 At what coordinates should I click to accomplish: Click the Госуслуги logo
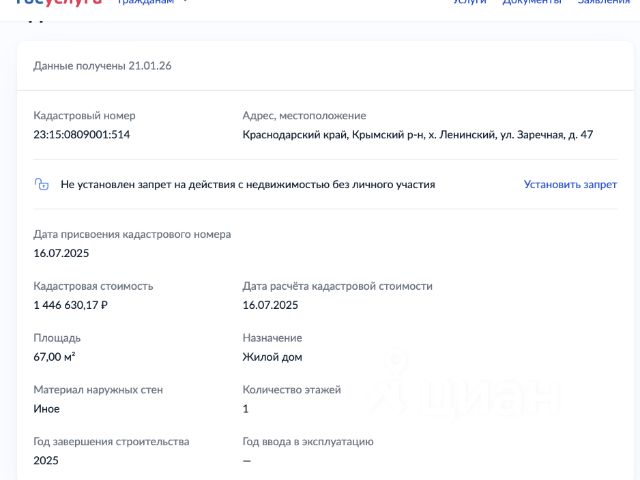pos(60,3)
